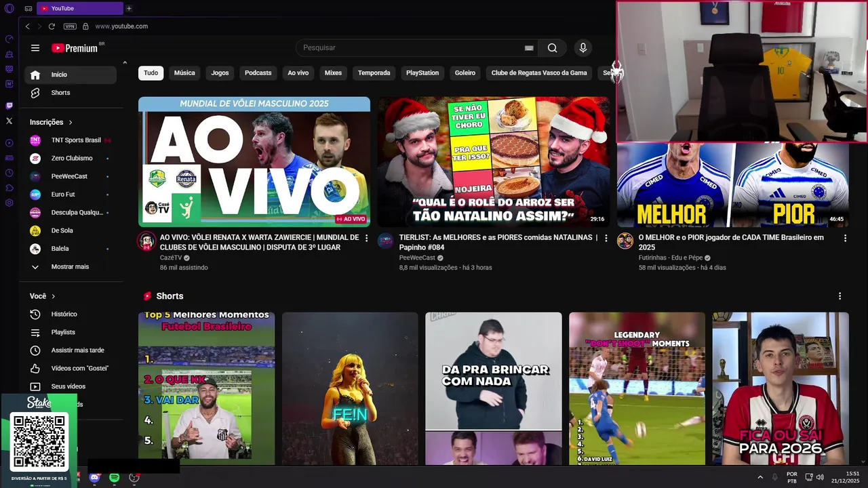Select the Podcasts filter chip
The image size is (868, 488).
(x=258, y=73)
